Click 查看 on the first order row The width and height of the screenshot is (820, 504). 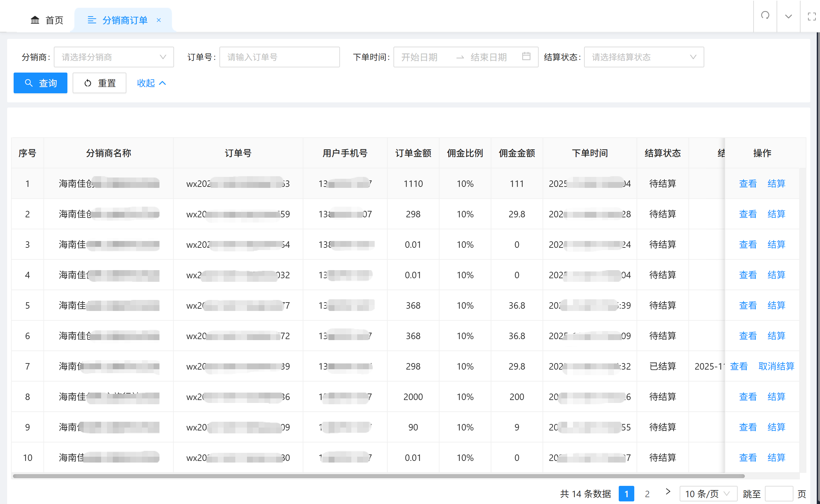[x=748, y=183]
